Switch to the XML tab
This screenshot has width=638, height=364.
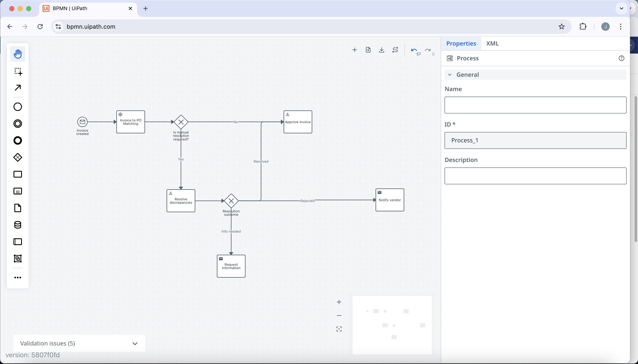pyautogui.click(x=492, y=43)
